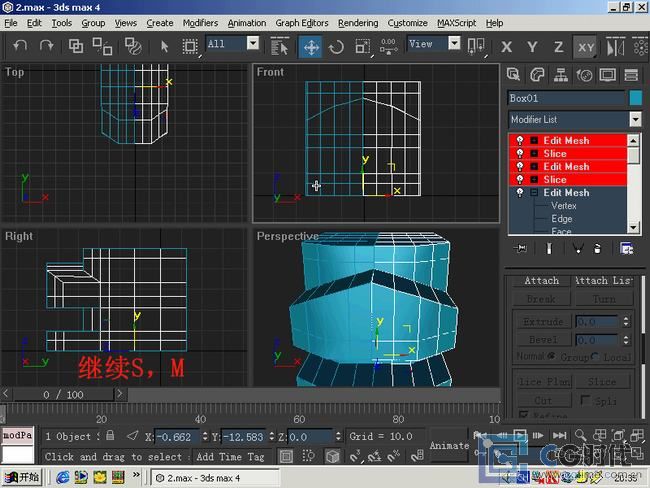Open the Modify command panel tab
The width and height of the screenshot is (650, 488).
[537, 75]
